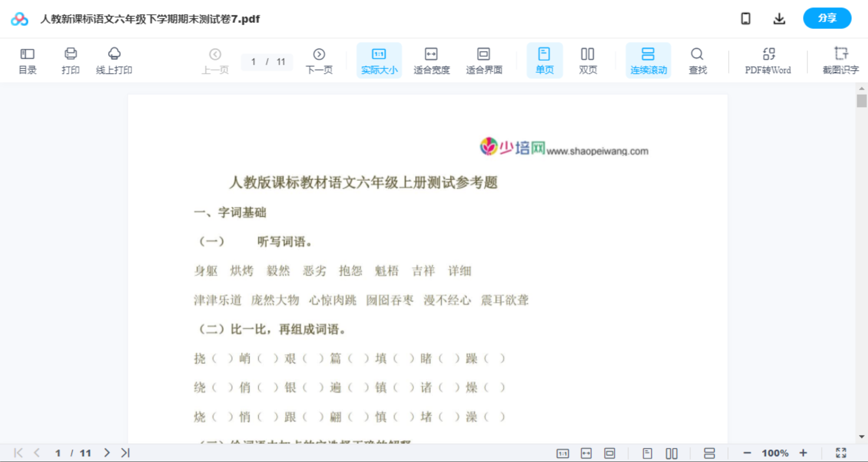Start PDF转Word conversion

click(x=767, y=60)
